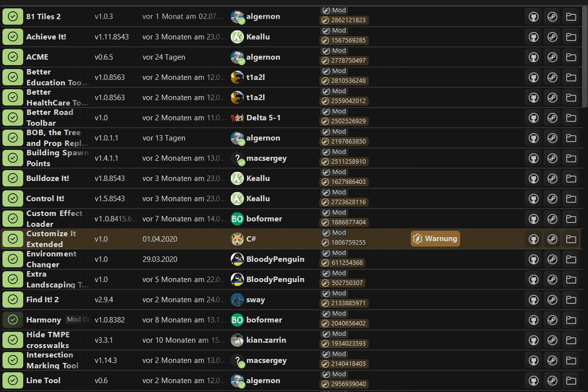Disable the Find It! 2 mod

tap(13, 299)
